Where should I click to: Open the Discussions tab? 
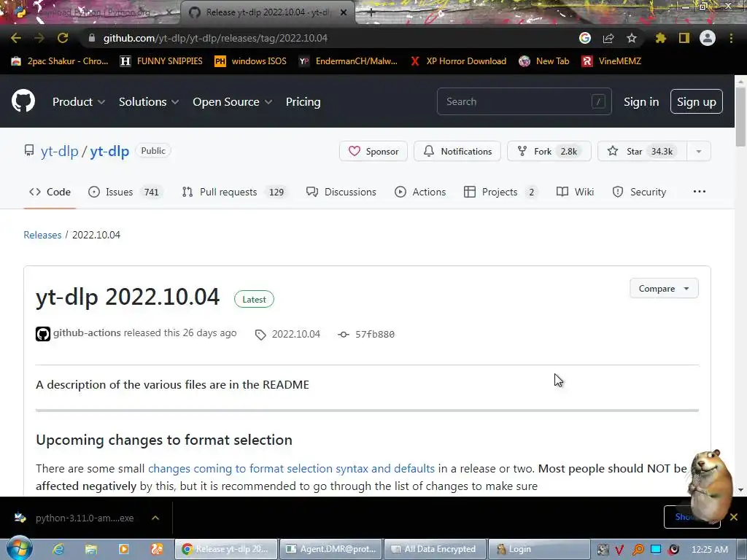tap(341, 192)
